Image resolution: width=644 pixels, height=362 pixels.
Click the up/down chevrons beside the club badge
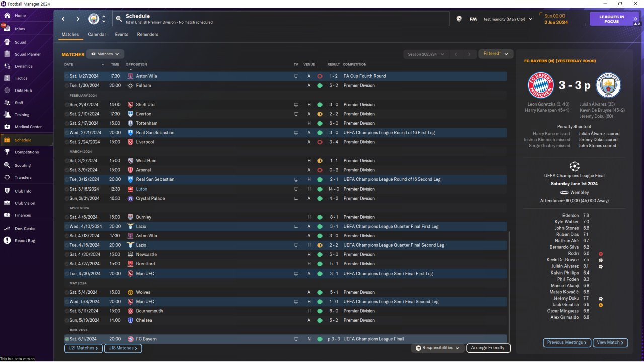104,19
